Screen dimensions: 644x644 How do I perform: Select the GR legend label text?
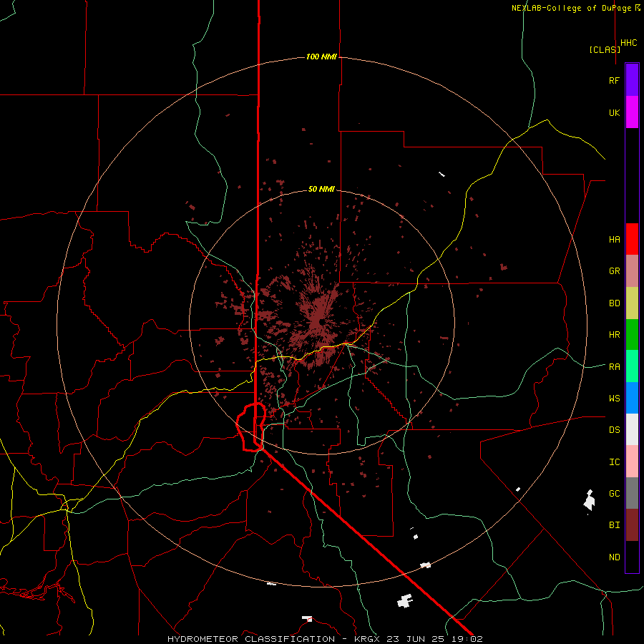pos(614,270)
